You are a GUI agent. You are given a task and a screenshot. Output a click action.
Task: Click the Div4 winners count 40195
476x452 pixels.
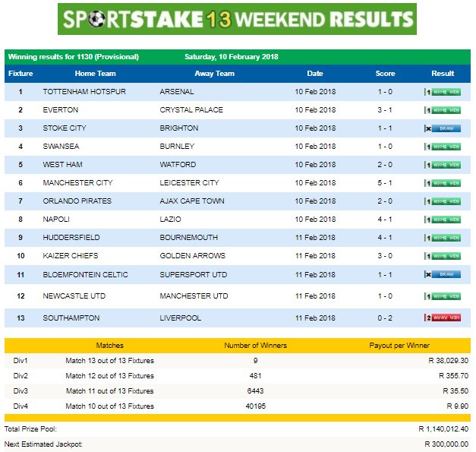click(x=255, y=406)
